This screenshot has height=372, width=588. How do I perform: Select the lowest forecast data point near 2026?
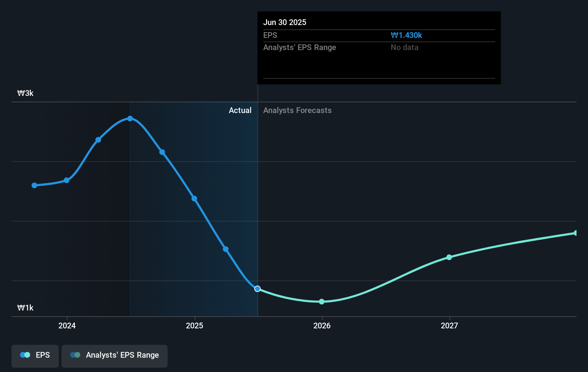[322, 302]
